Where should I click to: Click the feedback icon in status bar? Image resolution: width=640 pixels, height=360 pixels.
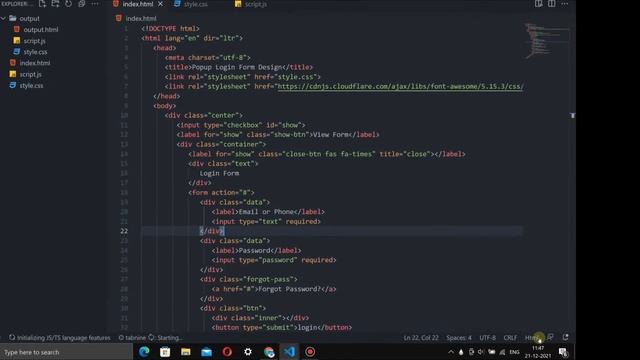[550, 337]
